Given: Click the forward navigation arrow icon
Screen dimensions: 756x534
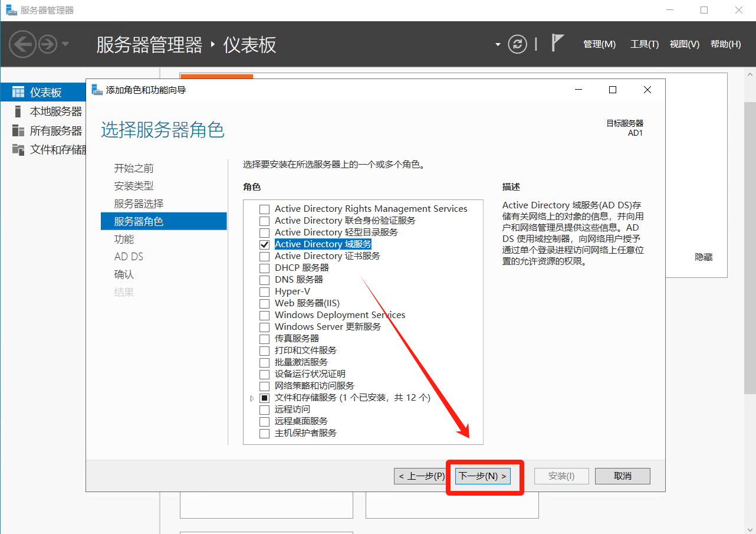Looking at the screenshot, I should click(x=47, y=44).
